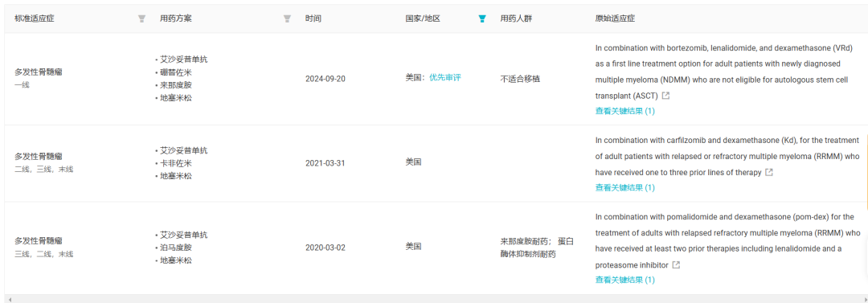The image size is (868, 303).
Task: Open filter for 标准适应症 column
Action: point(141,18)
